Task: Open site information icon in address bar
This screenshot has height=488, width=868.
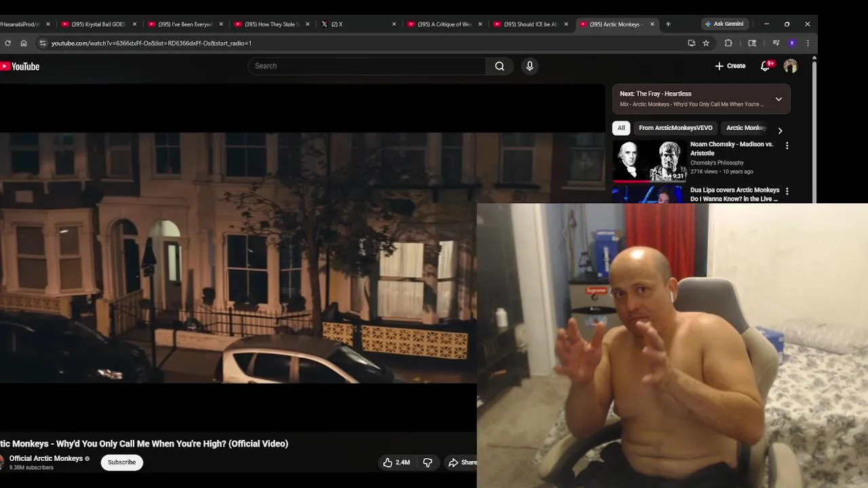Action: pos(43,43)
